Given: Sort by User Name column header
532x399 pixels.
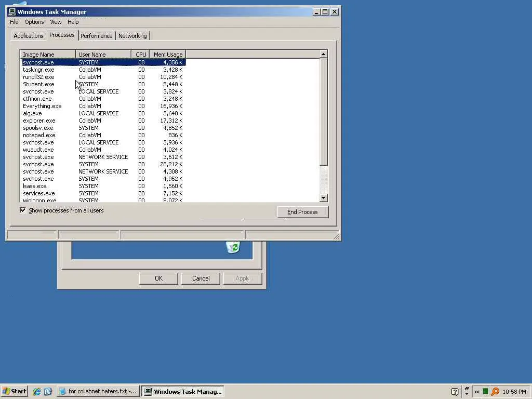Looking at the screenshot, I should tap(103, 54).
